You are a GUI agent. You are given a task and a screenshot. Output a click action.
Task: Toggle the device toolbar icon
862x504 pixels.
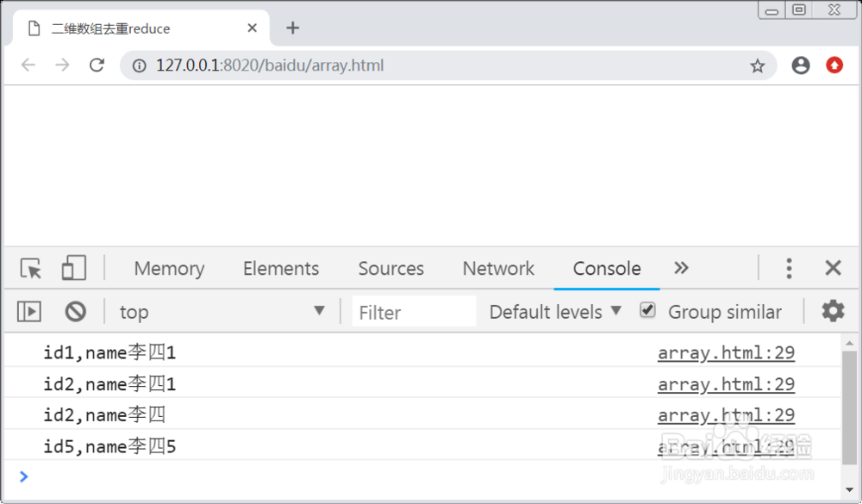coord(73,269)
